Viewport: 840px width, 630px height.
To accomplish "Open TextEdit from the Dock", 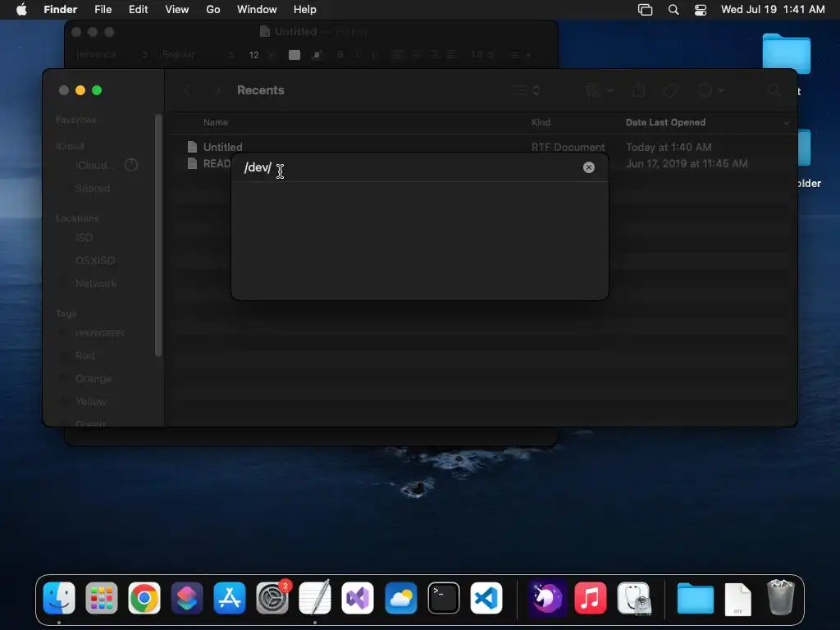I will pyautogui.click(x=314, y=597).
